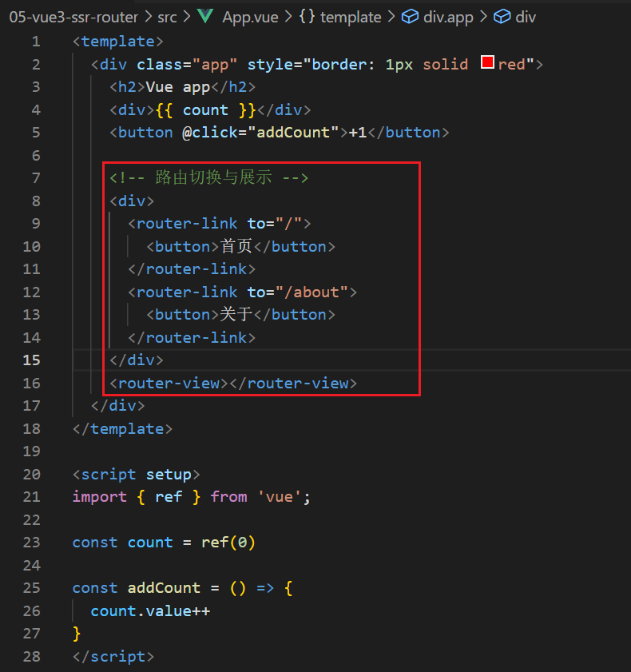This screenshot has width=631, height=672.
Task: Click the closing brace on line 27
Action: [77, 634]
